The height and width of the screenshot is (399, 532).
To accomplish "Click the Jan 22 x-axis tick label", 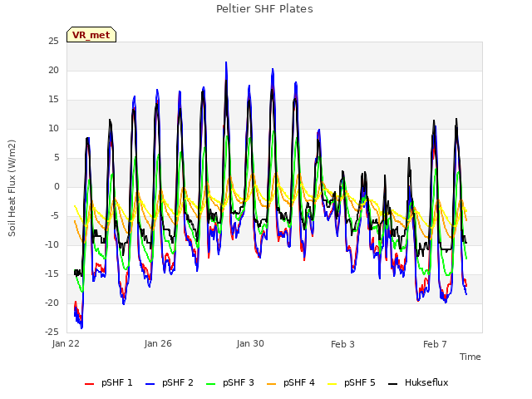I will pyautogui.click(x=66, y=343).
